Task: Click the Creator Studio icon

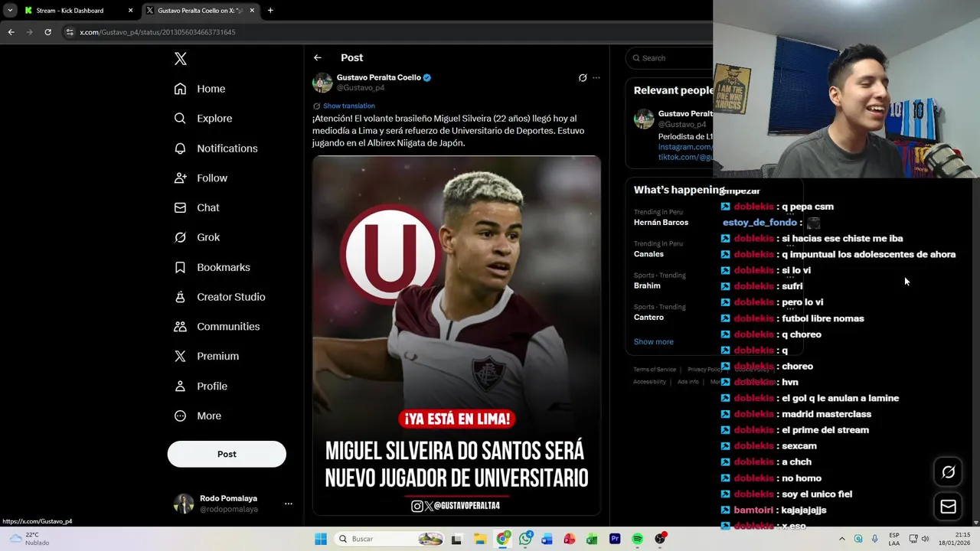Action: coord(180,297)
